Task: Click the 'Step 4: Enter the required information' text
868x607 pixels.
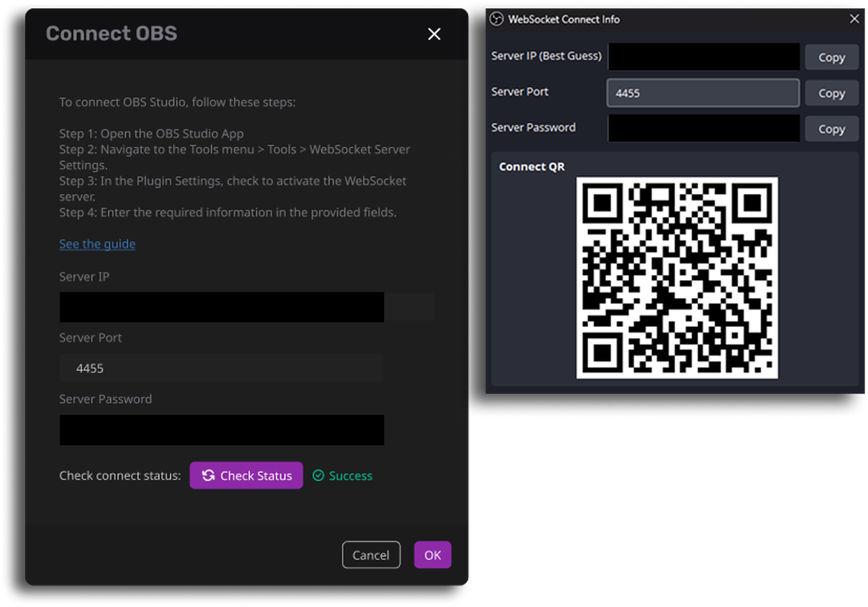Action: (x=228, y=213)
